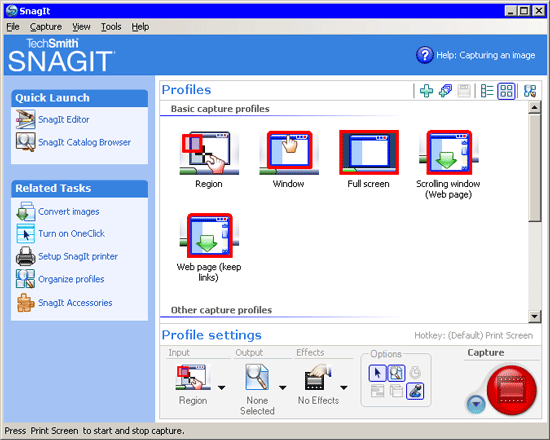
Task: Click the Turn on OneClick link
Action: point(71,234)
